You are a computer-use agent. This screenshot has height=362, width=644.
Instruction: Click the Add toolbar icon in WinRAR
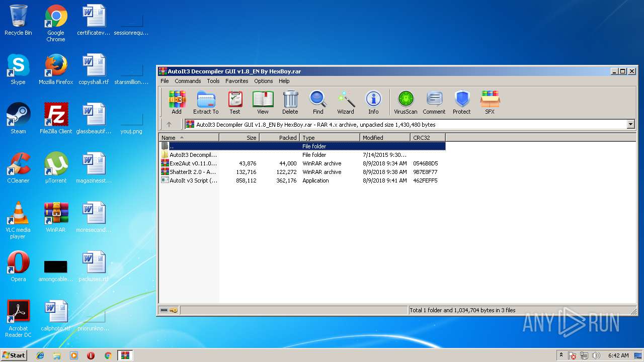pyautogui.click(x=177, y=103)
